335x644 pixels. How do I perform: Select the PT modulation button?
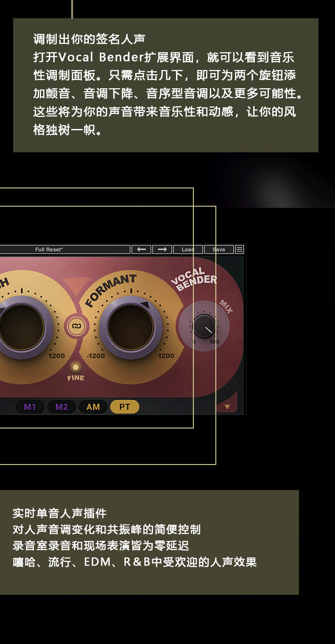pyautogui.click(x=125, y=407)
